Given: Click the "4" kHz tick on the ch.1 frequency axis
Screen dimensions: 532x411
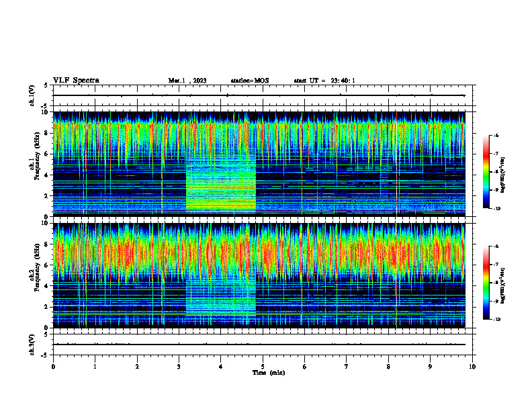Looking at the screenshot, I should point(48,175).
